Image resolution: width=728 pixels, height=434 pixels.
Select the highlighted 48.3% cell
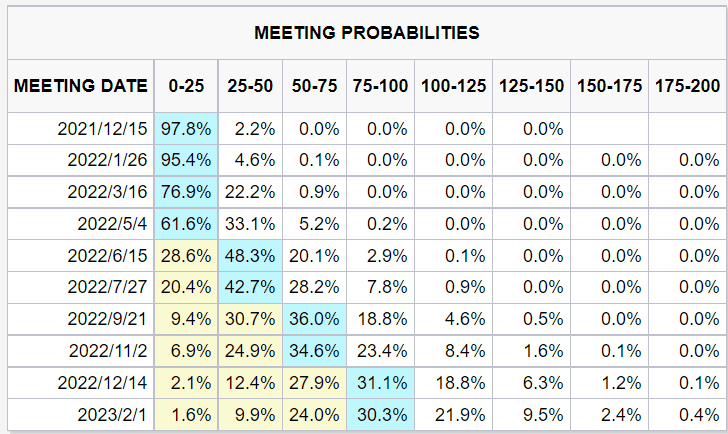[x=248, y=255]
